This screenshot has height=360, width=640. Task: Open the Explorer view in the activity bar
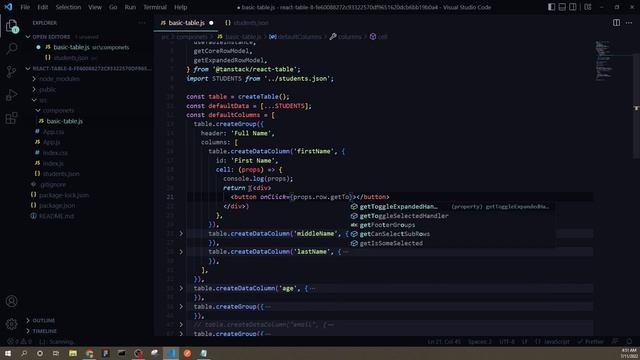12,27
